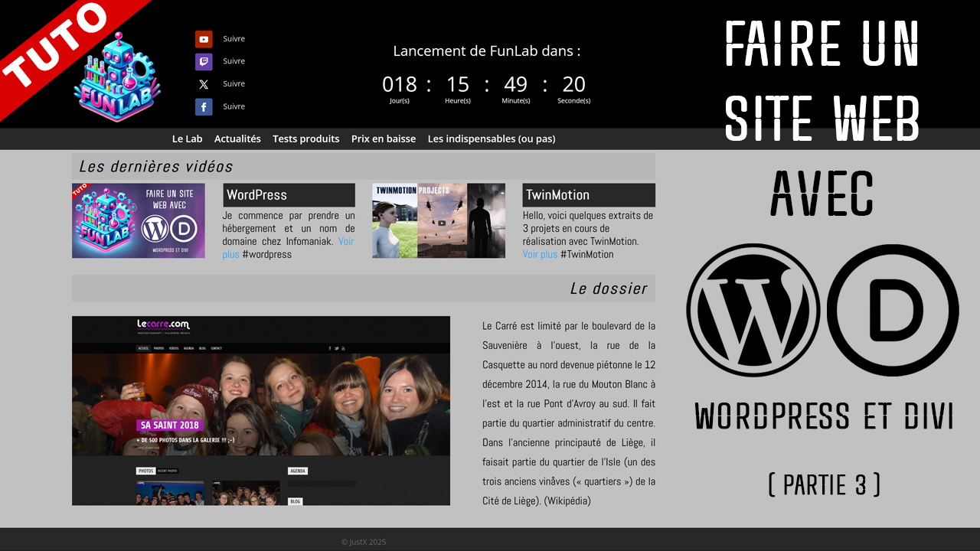Click the countdown days value 018
This screenshot has height=551, width=980.
[400, 84]
